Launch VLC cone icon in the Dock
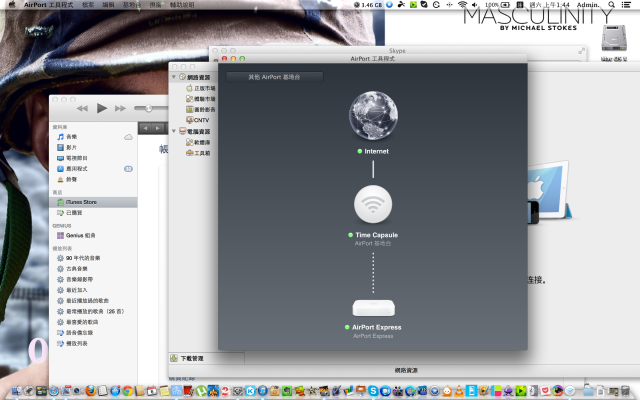Screen dimensions: 640x400 pos(459,391)
